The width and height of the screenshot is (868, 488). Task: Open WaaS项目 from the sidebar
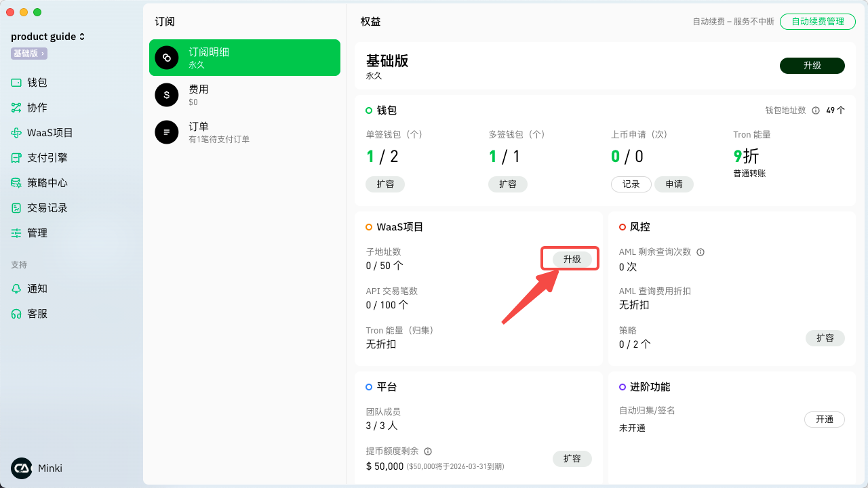[41, 133]
